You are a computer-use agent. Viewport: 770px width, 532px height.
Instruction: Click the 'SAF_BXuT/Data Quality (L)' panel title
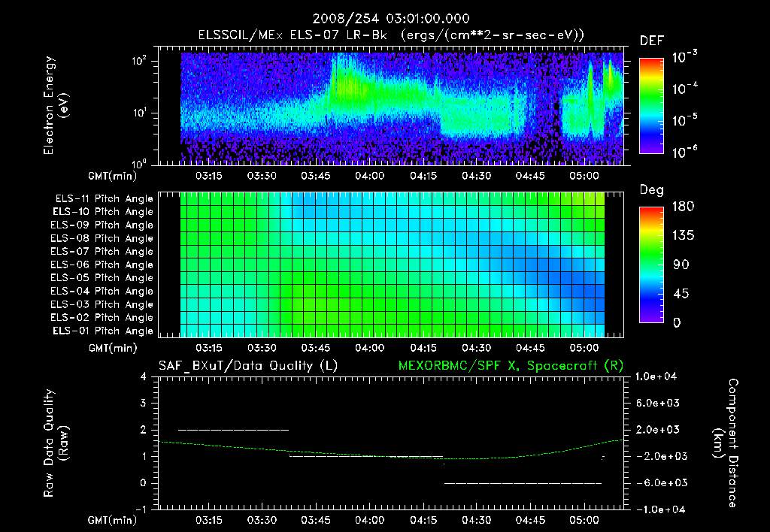[x=248, y=366]
